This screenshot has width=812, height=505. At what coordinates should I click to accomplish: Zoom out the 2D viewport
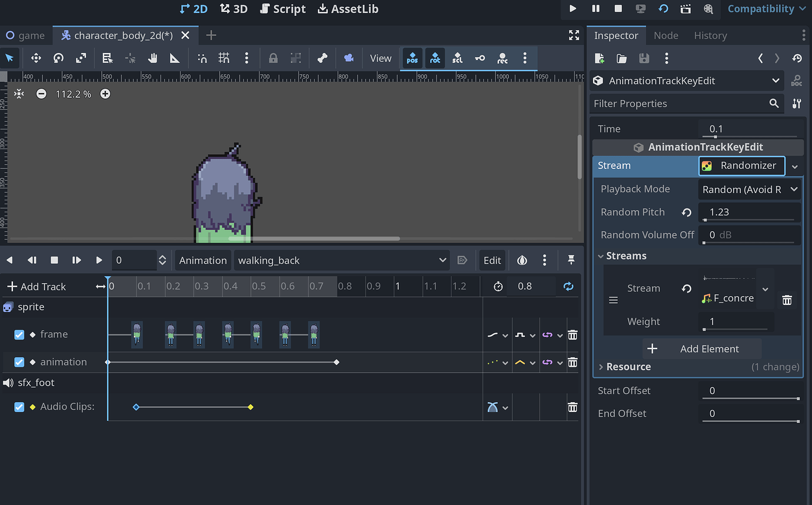click(x=41, y=94)
